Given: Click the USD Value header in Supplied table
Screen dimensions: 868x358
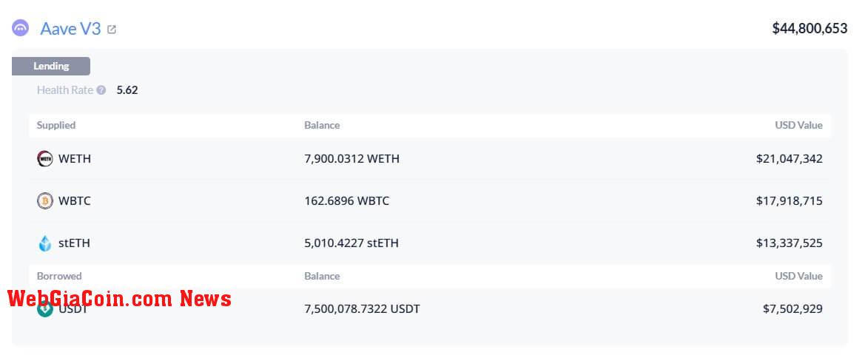Looking at the screenshot, I should [x=798, y=125].
